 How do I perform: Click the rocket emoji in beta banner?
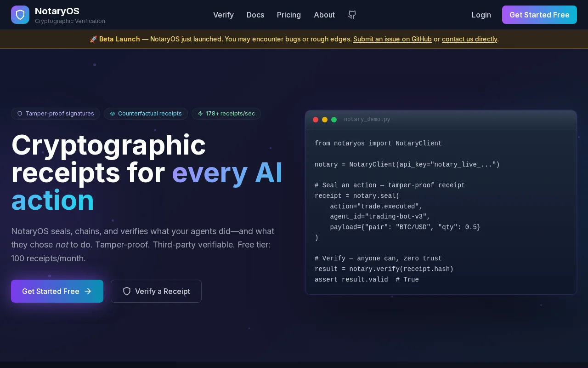tap(93, 39)
